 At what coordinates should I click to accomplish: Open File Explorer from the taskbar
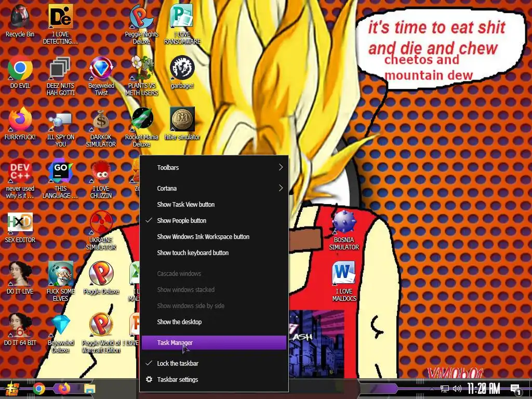tap(89, 389)
